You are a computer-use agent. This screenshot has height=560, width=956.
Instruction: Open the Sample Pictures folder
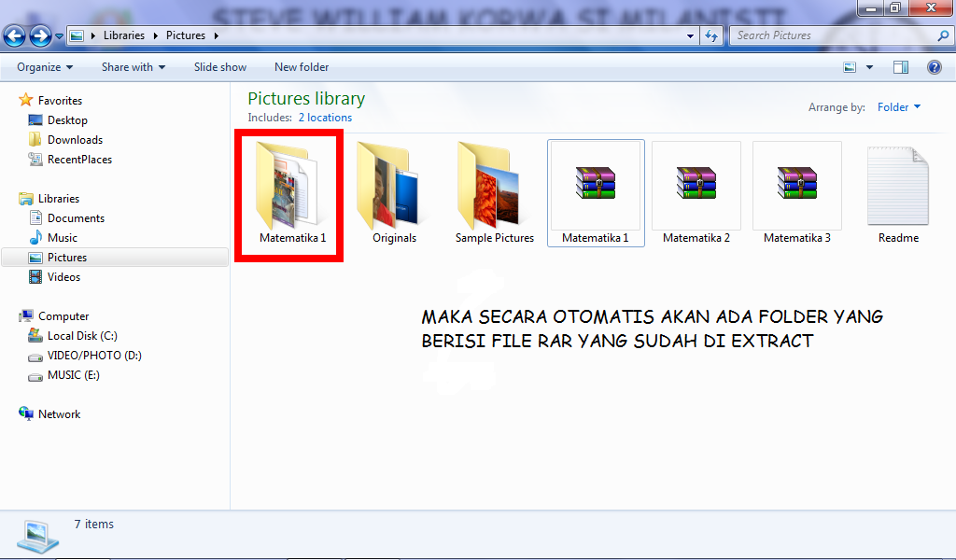[494, 187]
